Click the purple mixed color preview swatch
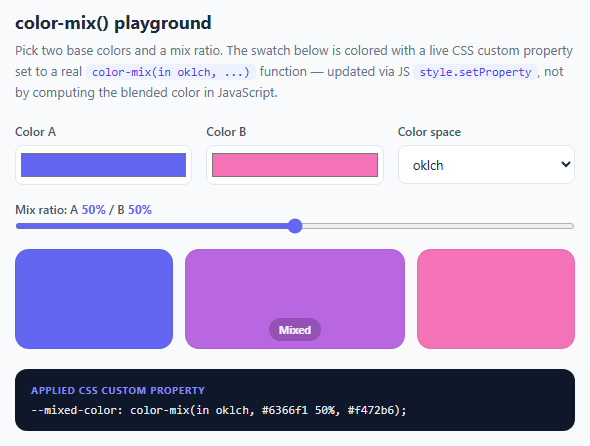 click(295, 299)
